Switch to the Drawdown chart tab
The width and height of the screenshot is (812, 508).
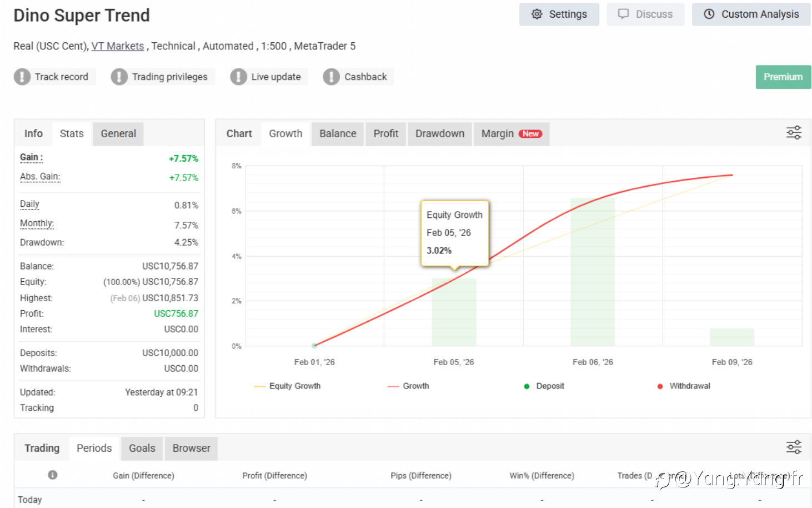click(x=440, y=134)
